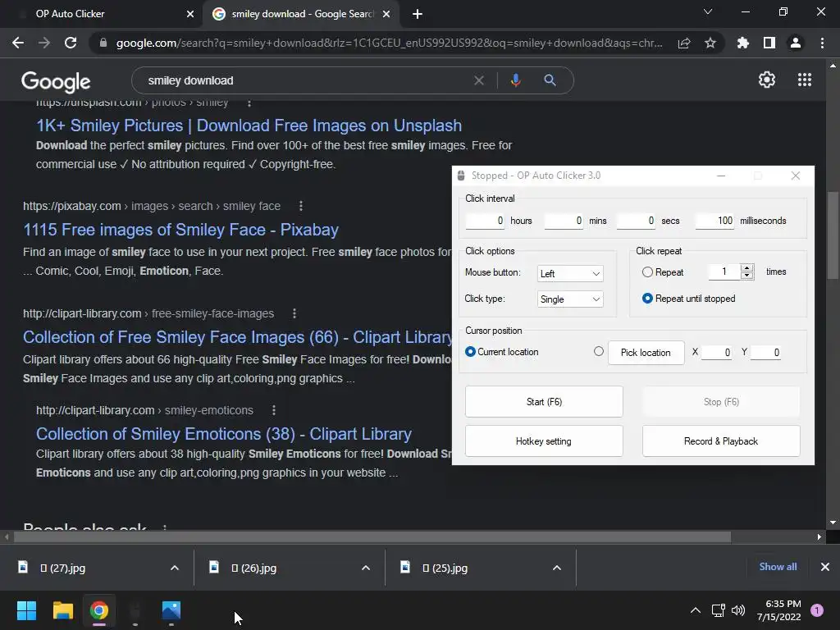Open the Photos app on the taskbar
The height and width of the screenshot is (630, 840).
171,610
